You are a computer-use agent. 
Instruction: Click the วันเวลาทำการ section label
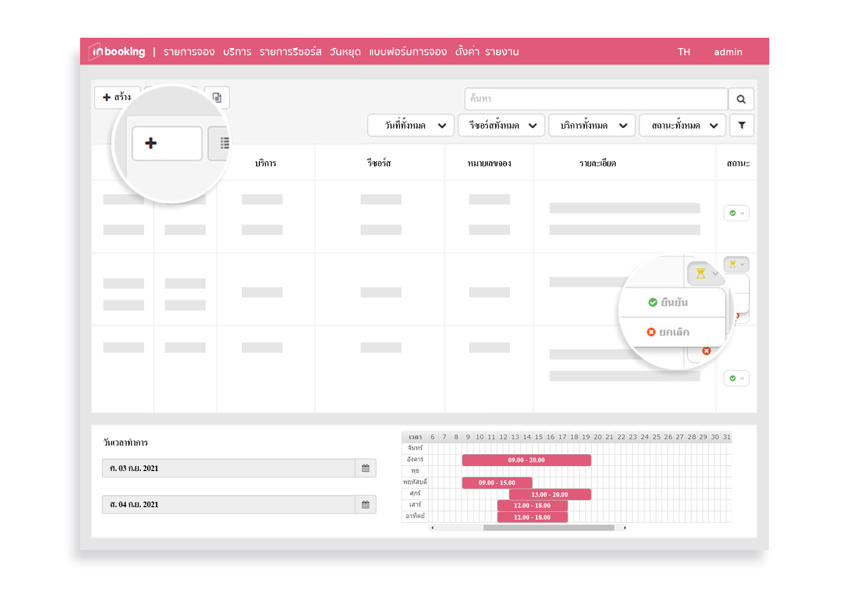pyautogui.click(x=126, y=443)
